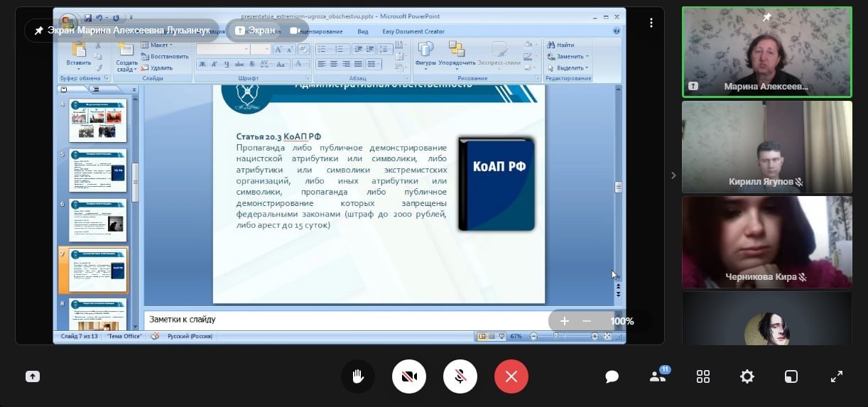The height and width of the screenshot is (407, 868).
Task: Open the Макет layout dropdown
Action: pyautogui.click(x=156, y=45)
